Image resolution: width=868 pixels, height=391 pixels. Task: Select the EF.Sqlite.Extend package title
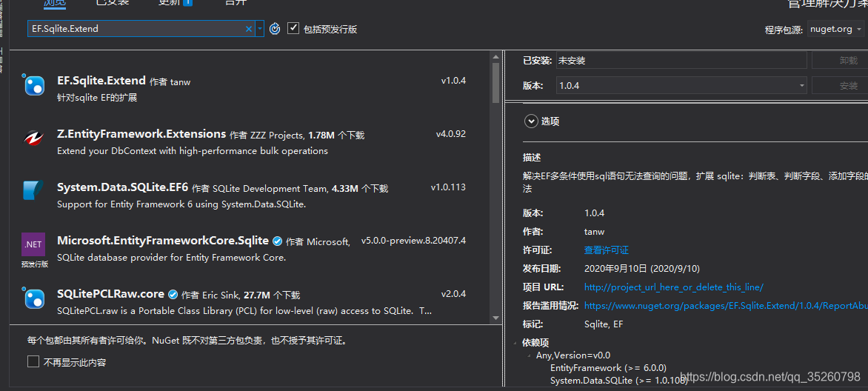pos(101,80)
